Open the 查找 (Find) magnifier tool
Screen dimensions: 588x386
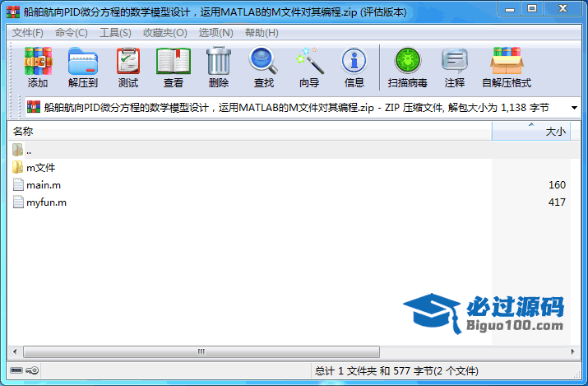point(264,60)
